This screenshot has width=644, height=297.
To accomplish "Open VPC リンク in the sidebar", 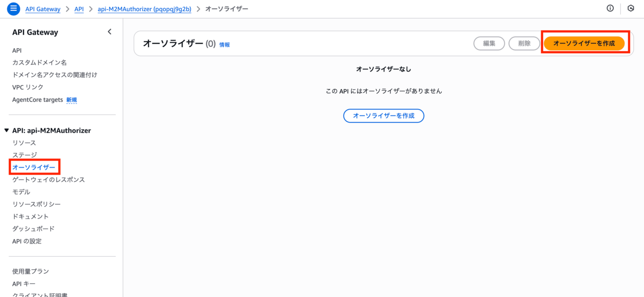I will [x=28, y=87].
